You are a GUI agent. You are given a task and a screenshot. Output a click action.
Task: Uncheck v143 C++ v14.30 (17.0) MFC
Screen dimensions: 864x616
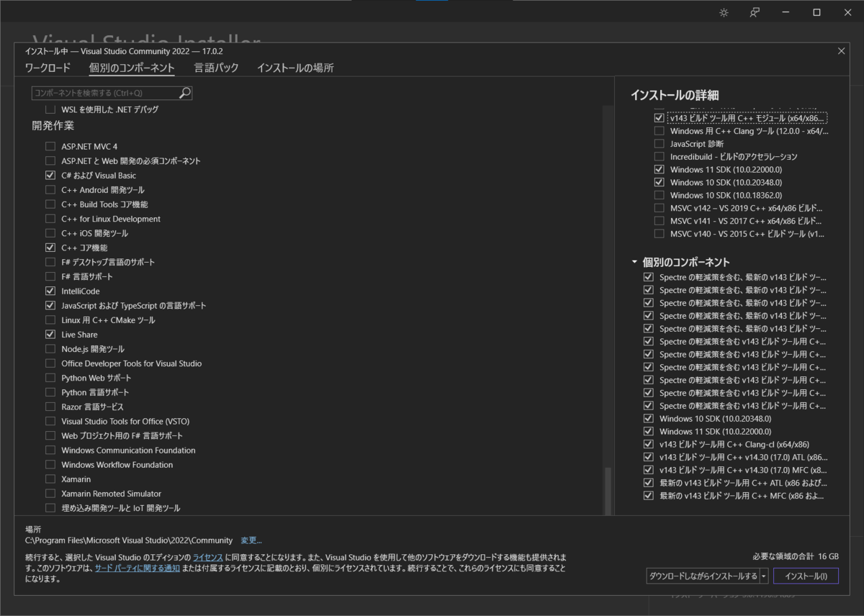(x=649, y=470)
